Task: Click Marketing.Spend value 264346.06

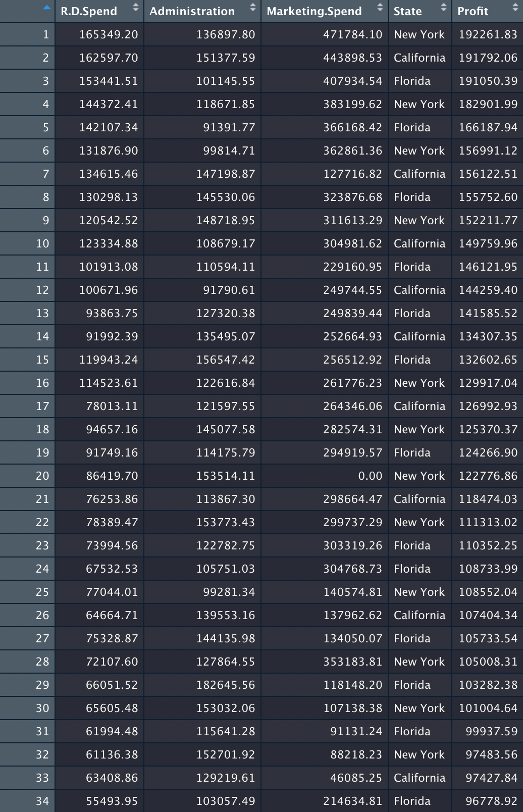Action: pyautogui.click(x=353, y=406)
